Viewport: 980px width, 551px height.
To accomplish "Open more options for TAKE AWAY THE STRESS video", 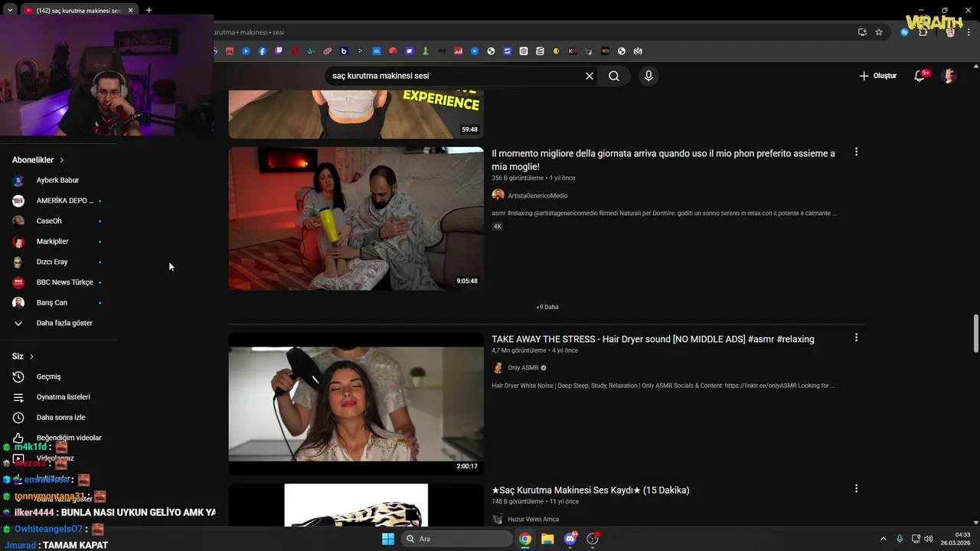I will (856, 337).
